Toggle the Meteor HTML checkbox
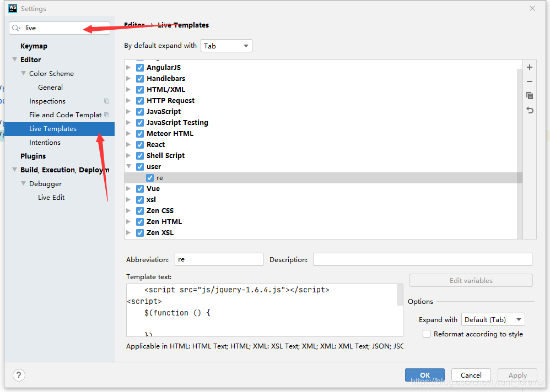This screenshot has width=550, height=392. tap(140, 134)
